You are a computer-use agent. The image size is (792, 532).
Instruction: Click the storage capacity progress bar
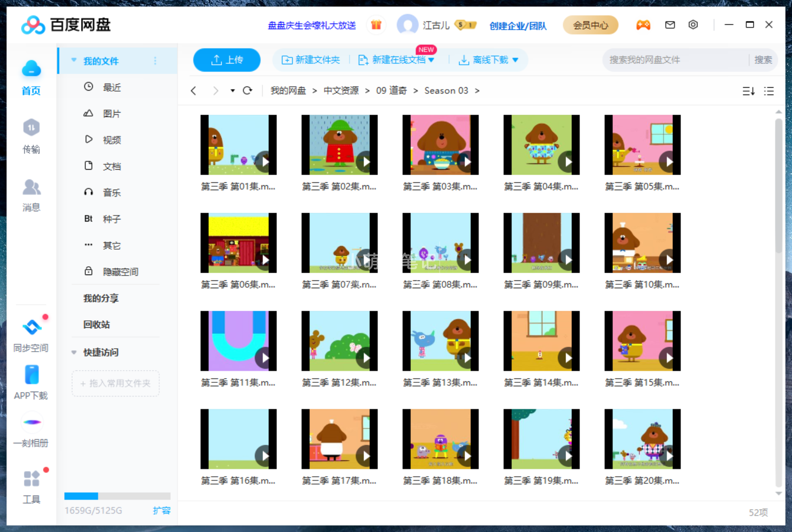tap(117, 495)
